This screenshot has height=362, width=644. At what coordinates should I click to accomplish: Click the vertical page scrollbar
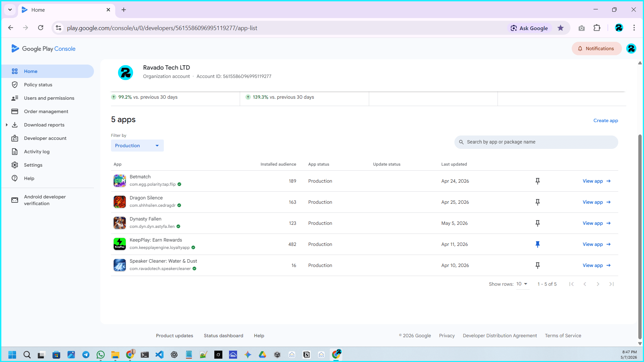click(x=640, y=237)
